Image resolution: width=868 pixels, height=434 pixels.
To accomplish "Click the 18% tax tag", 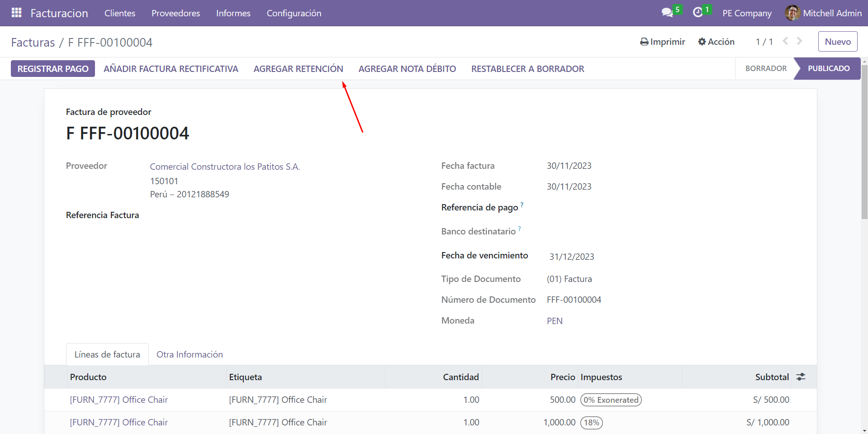I will (592, 423).
